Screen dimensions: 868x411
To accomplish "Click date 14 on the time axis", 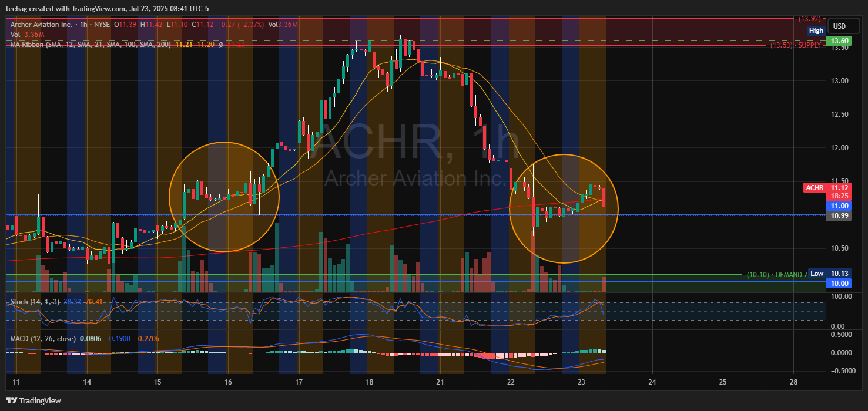I will coord(86,382).
